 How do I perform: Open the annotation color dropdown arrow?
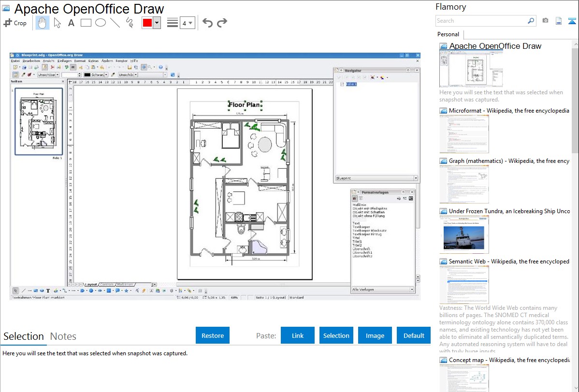[157, 23]
